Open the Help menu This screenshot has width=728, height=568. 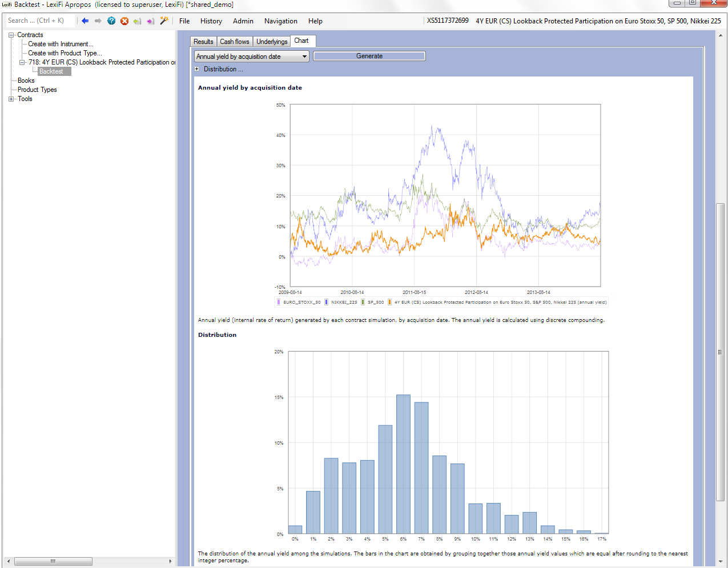point(315,21)
